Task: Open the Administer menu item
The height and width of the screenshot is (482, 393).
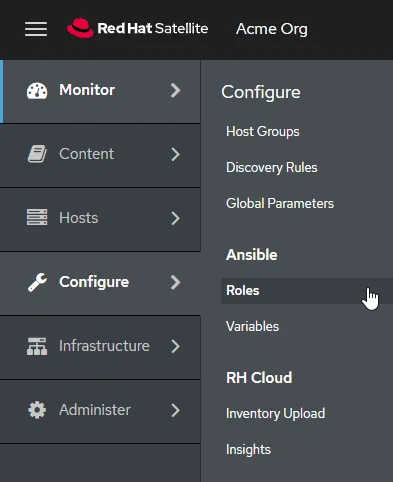Action: click(100, 411)
